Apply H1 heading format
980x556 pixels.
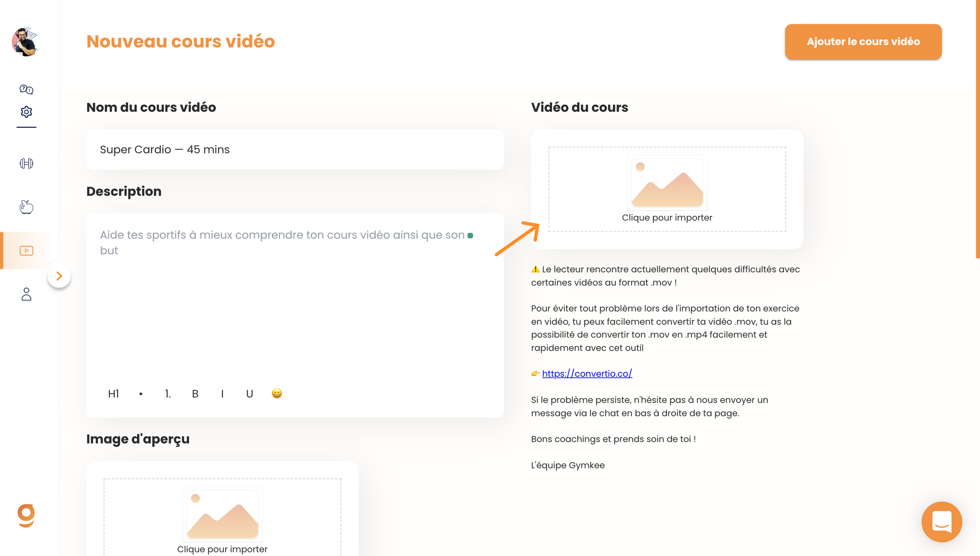pyautogui.click(x=113, y=394)
